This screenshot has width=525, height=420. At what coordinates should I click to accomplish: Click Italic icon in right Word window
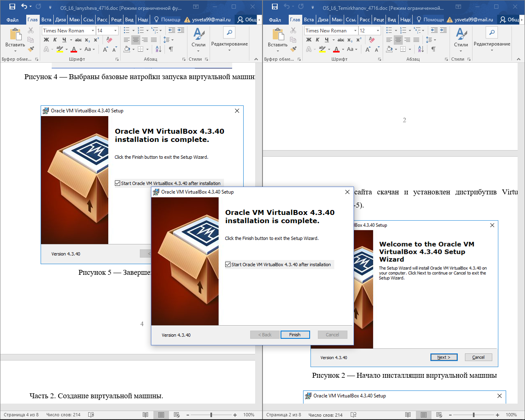(x=317, y=40)
